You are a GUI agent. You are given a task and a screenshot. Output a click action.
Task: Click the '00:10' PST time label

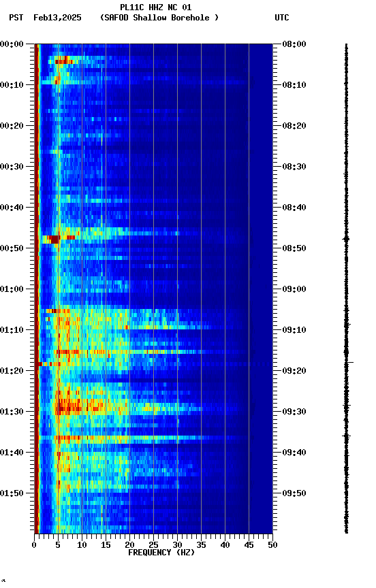coord(12,85)
